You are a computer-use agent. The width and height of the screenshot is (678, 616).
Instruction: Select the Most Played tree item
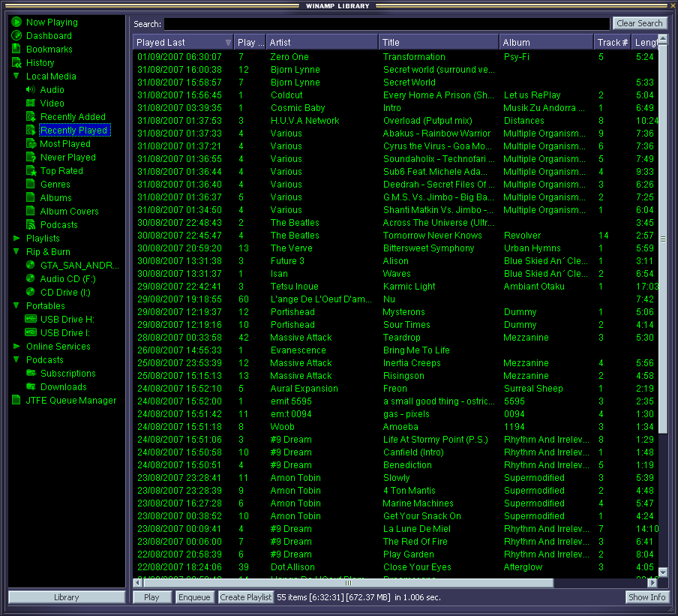pyautogui.click(x=65, y=143)
